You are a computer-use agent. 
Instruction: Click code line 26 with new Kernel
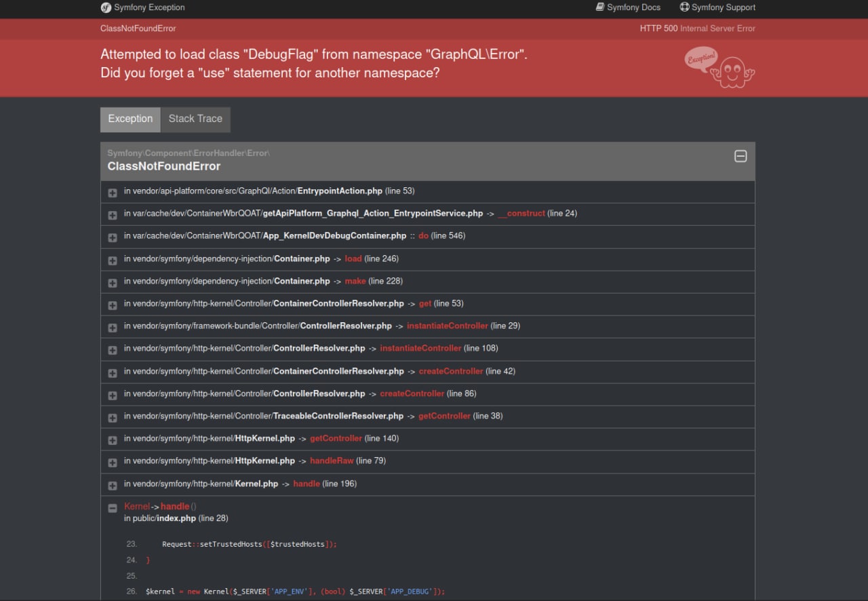coord(295,592)
